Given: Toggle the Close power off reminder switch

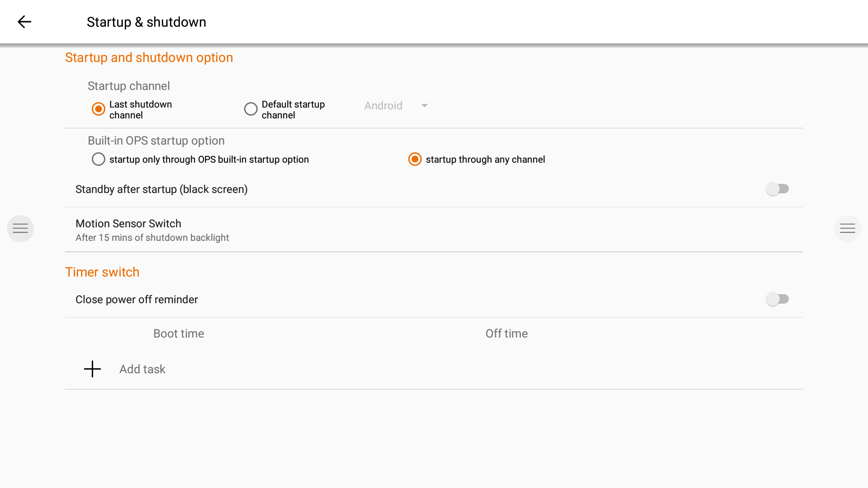Looking at the screenshot, I should 777,299.
